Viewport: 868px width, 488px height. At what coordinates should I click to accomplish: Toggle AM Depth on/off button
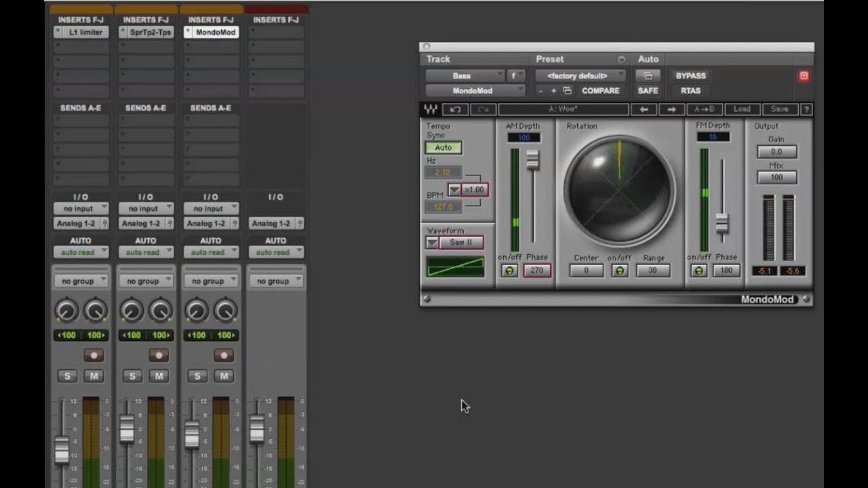pyautogui.click(x=510, y=270)
